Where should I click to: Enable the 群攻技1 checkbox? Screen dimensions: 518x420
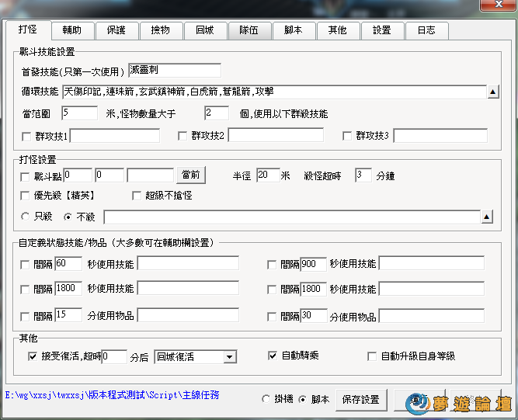coord(28,137)
